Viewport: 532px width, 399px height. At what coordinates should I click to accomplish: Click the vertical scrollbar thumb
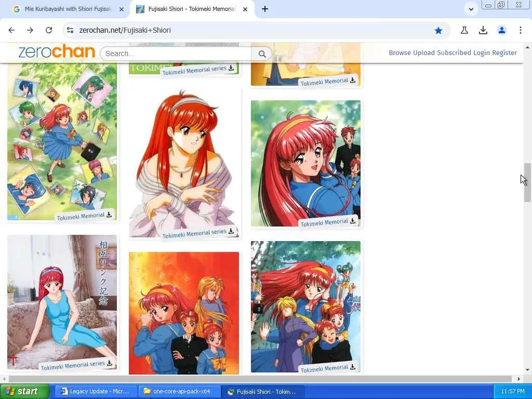527,182
